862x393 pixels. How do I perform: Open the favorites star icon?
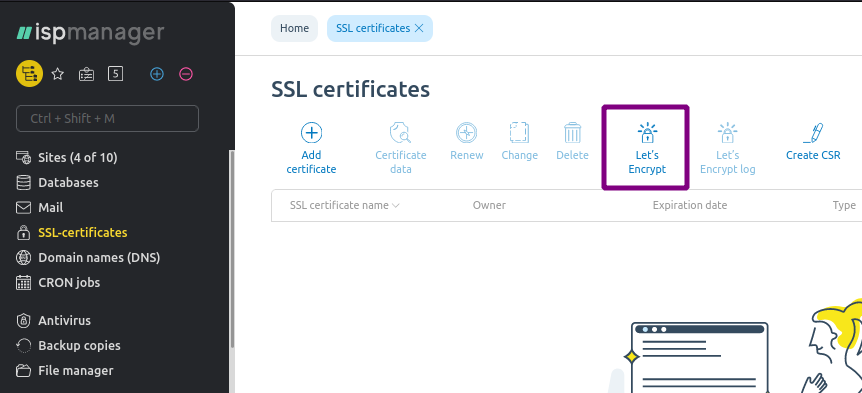coord(58,74)
